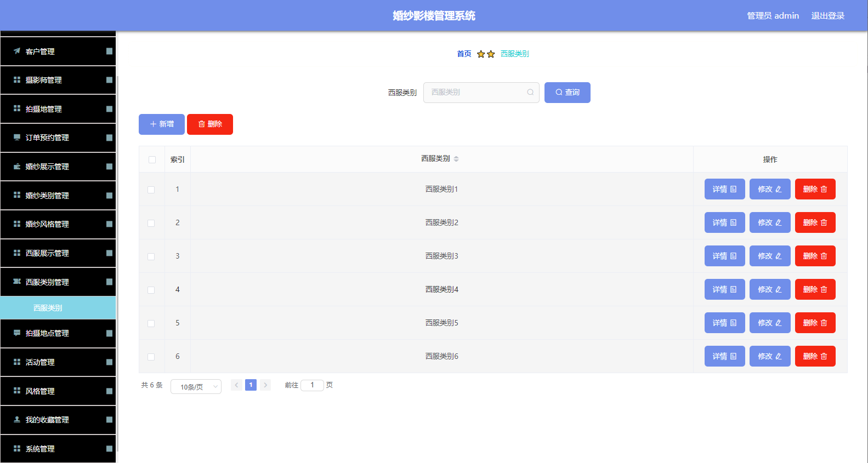The width and height of the screenshot is (868, 463).
Task: Click 修改 button for 西服类别2 row
Action: click(770, 222)
